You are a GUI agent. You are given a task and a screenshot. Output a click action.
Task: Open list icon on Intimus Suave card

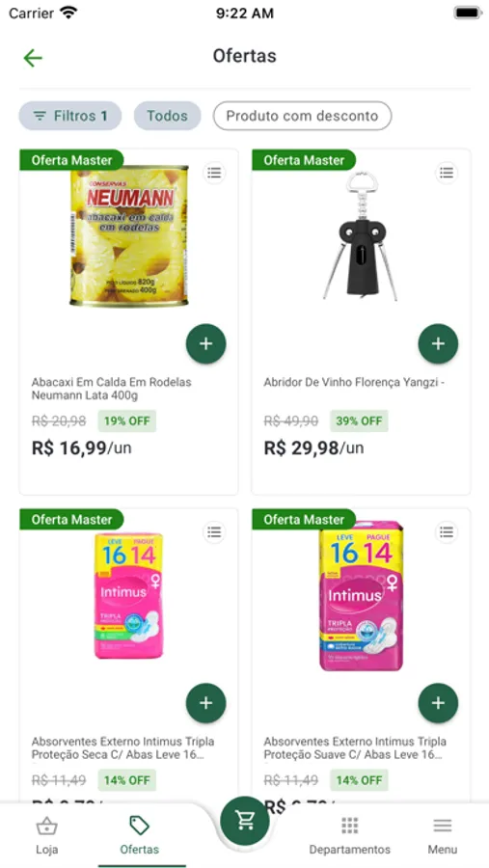pos(447,532)
